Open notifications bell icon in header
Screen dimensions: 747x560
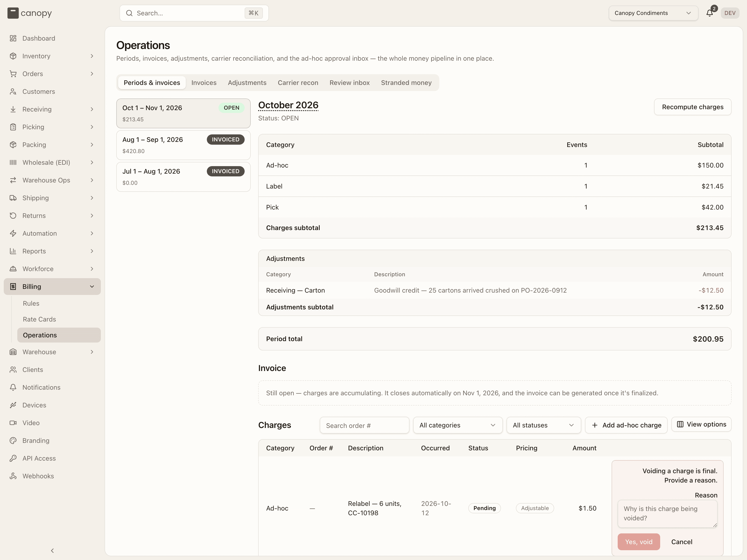pos(709,13)
